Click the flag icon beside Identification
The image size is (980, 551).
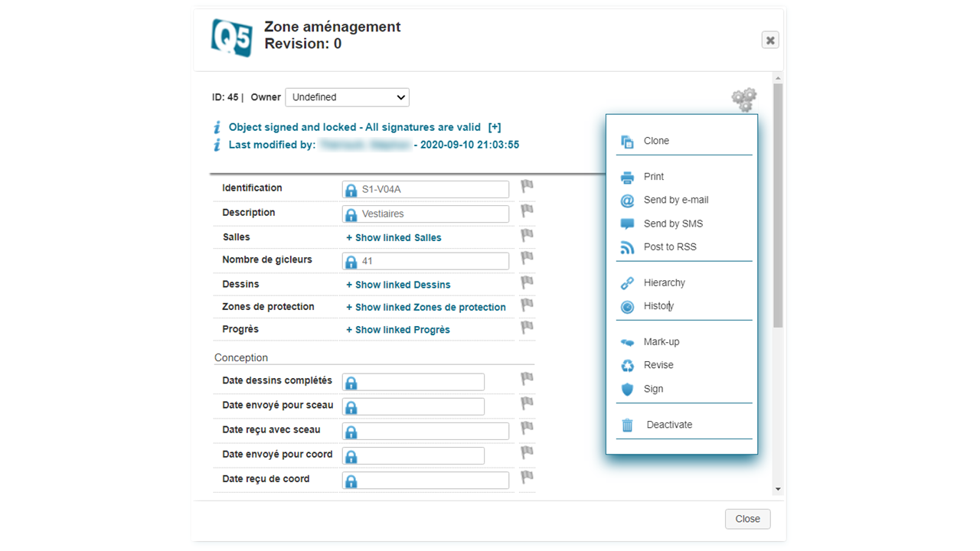(527, 186)
